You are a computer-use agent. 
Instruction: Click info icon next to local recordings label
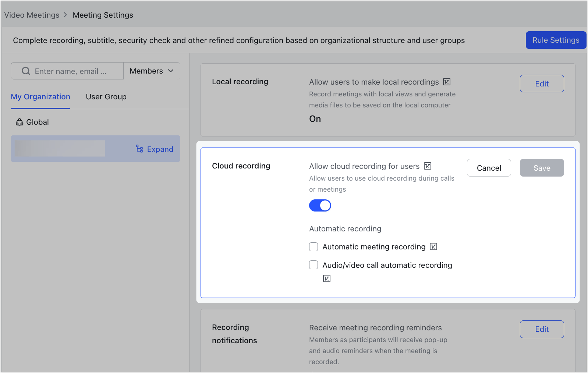447,82
